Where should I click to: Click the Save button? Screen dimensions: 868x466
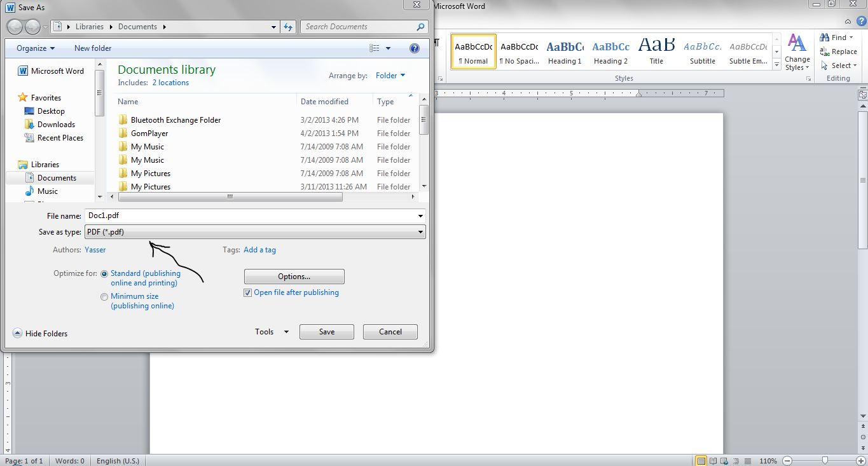[327, 332]
